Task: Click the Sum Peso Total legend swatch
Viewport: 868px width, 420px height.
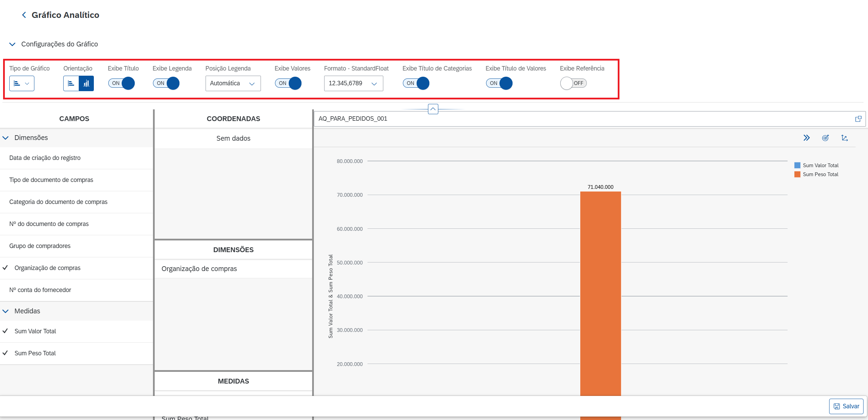Action: pyautogui.click(x=798, y=174)
